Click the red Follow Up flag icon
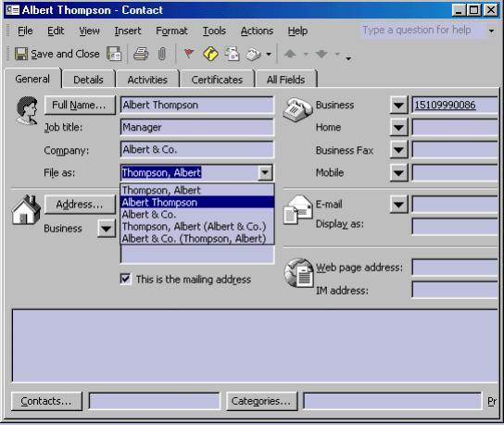This screenshot has height=425, width=504. pyautogui.click(x=189, y=54)
